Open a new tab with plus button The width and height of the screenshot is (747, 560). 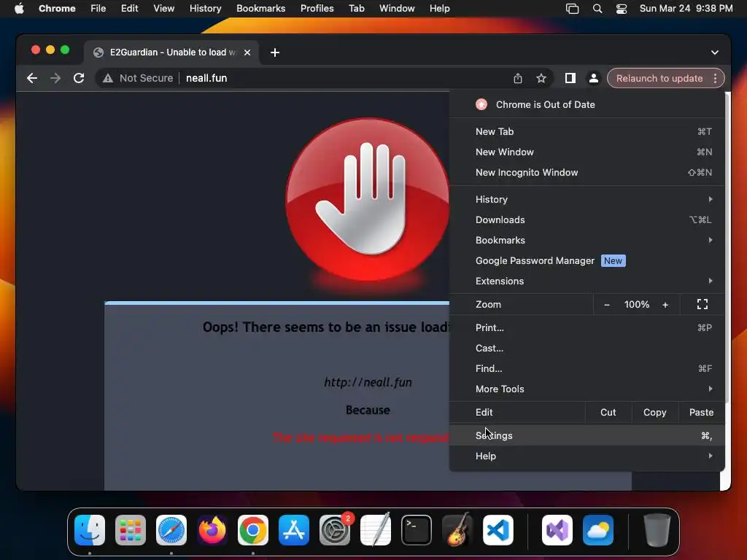275,52
